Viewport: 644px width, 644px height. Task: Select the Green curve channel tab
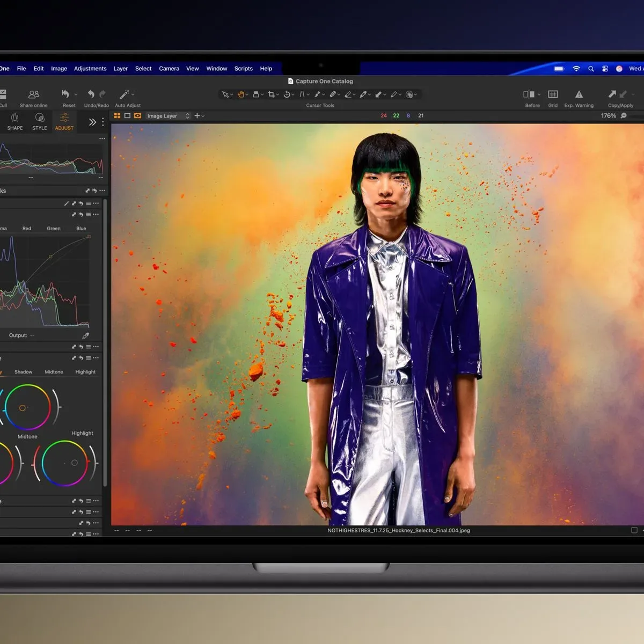click(x=54, y=229)
